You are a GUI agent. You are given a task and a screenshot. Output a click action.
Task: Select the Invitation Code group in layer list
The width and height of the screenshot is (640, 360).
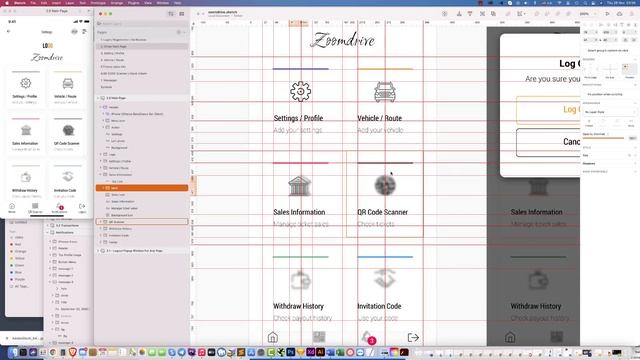[x=119, y=236]
